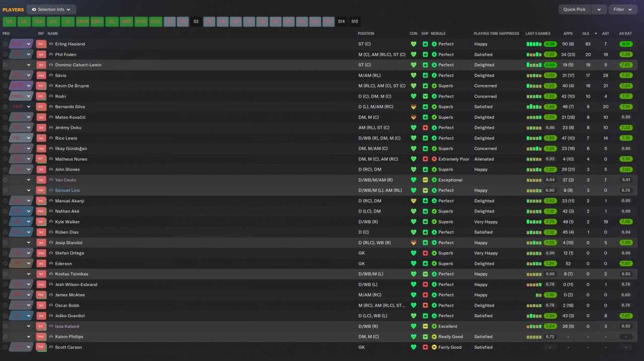The height and width of the screenshot is (361, 644).
Task: Select the S15 substitute slot
Action: [x=355, y=22]
